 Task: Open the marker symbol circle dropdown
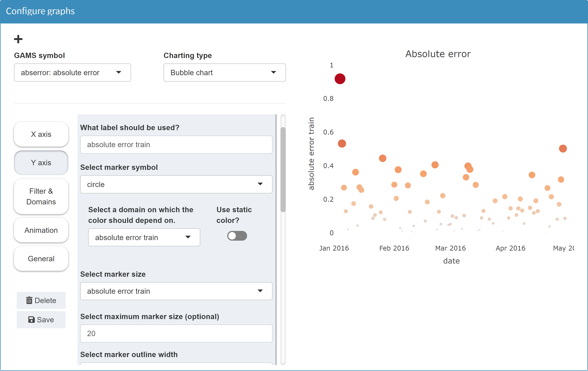[x=176, y=184]
